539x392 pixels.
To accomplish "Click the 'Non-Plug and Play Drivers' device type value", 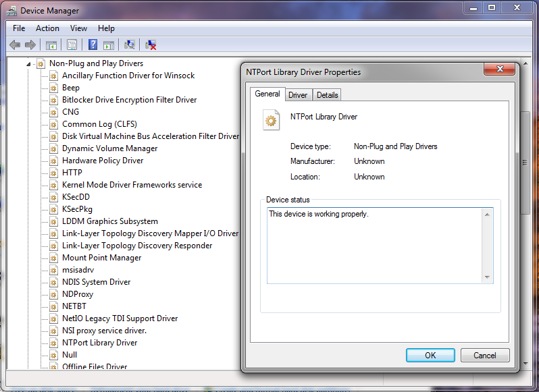I will [x=396, y=146].
